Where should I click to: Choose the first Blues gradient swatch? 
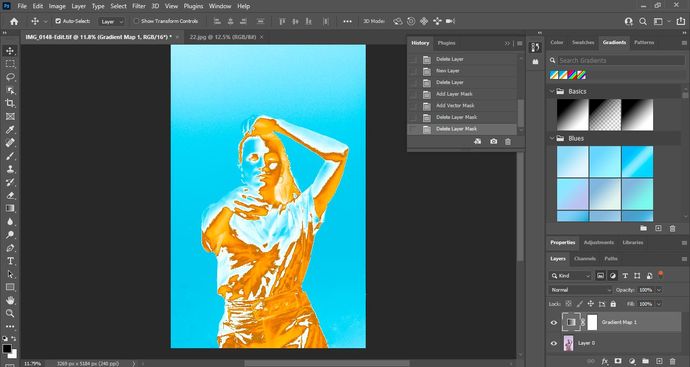pyautogui.click(x=573, y=161)
